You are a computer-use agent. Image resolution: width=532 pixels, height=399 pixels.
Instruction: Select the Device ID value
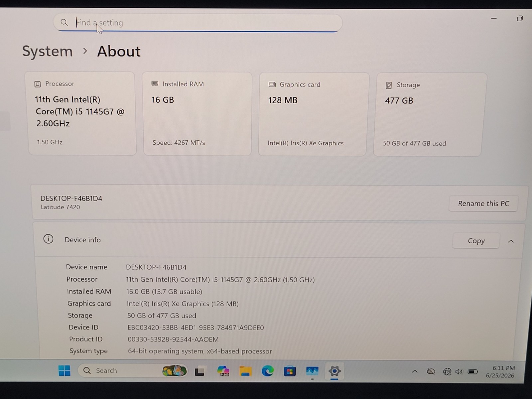pyautogui.click(x=196, y=328)
